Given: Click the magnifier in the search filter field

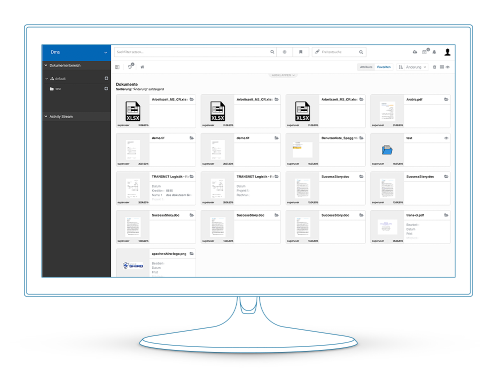Looking at the screenshot, I should pyautogui.click(x=272, y=52).
